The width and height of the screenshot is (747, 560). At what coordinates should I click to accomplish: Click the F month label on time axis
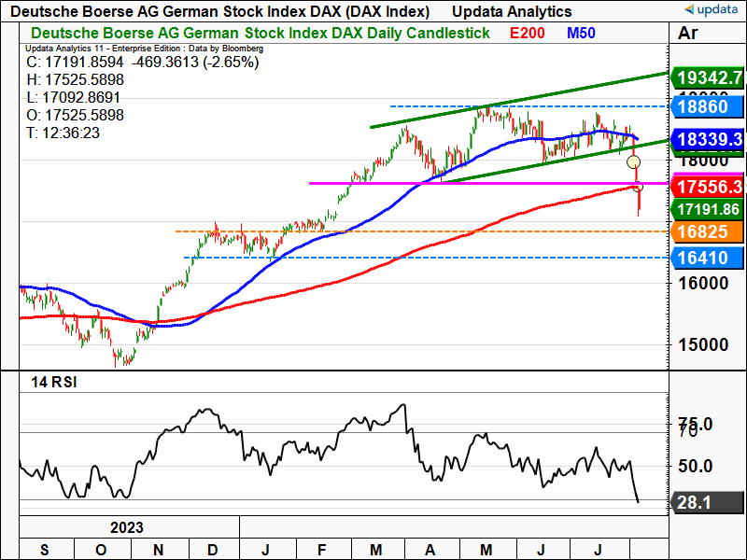321,550
